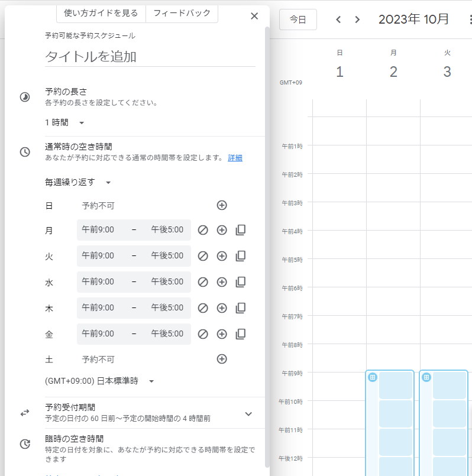Change Wednesday (水) start time 午前9:00
The width and height of the screenshot is (472, 476).
point(98,282)
